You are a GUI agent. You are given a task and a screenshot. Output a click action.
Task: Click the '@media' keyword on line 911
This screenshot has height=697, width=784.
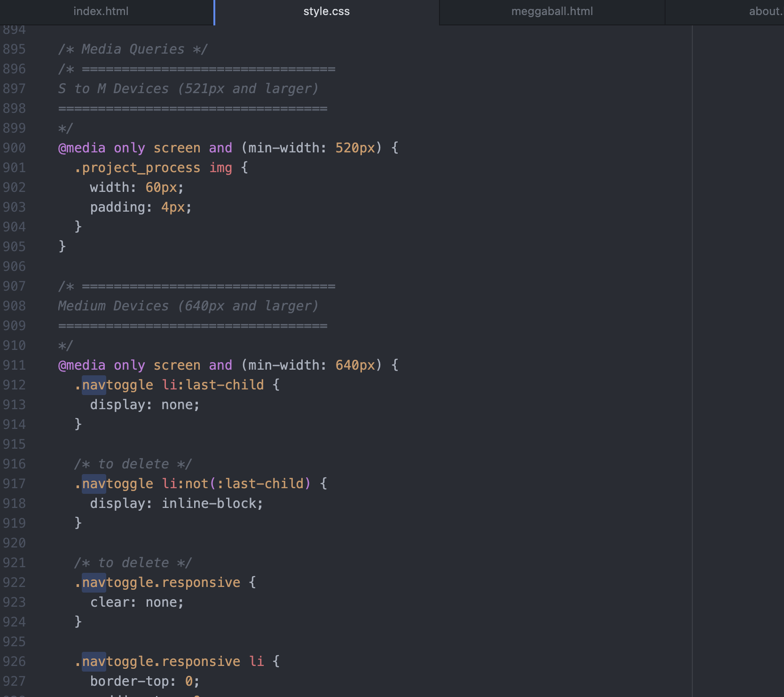pos(82,365)
